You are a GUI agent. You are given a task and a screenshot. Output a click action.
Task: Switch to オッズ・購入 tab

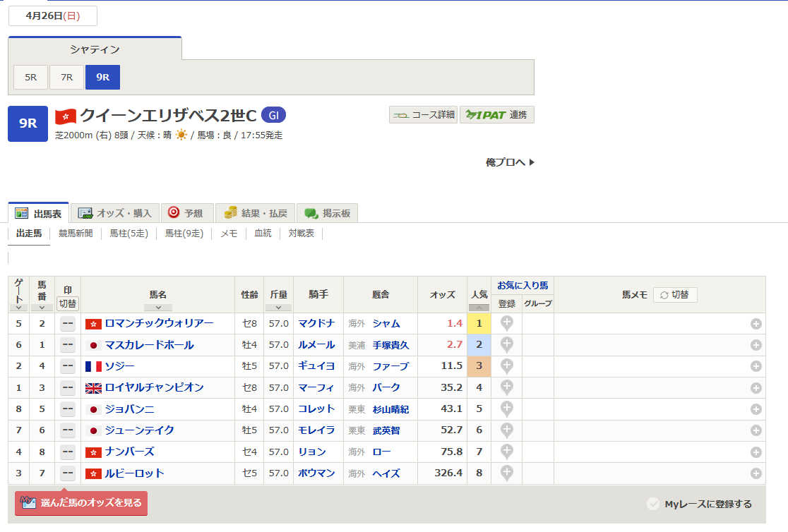[115, 213]
